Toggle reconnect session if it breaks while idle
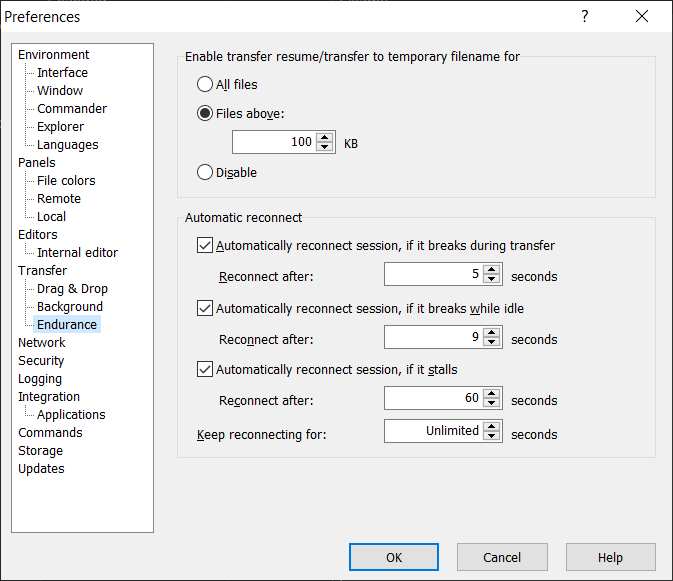The height and width of the screenshot is (581, 673). pyautogui.click(x=205, y=308)
